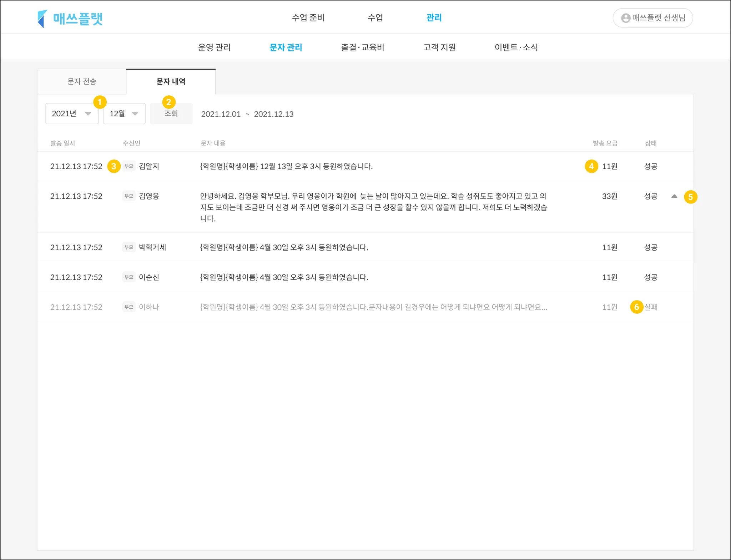This screenshot has height=560, width=731.
Task: Open 운영 관리 submenu
Action: 214,47
